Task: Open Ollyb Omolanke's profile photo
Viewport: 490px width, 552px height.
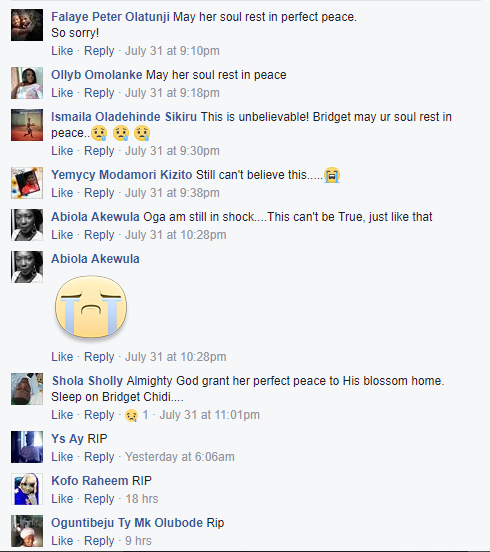Action: (x=27, y=83)
